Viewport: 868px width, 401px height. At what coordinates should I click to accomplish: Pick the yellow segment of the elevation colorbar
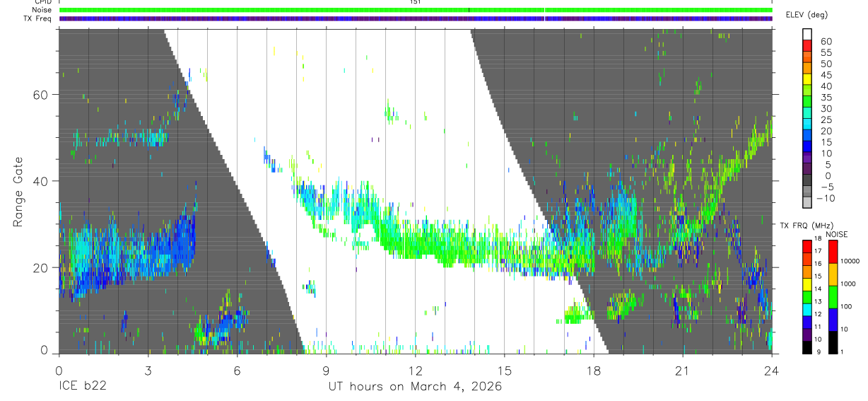(808, 79)
